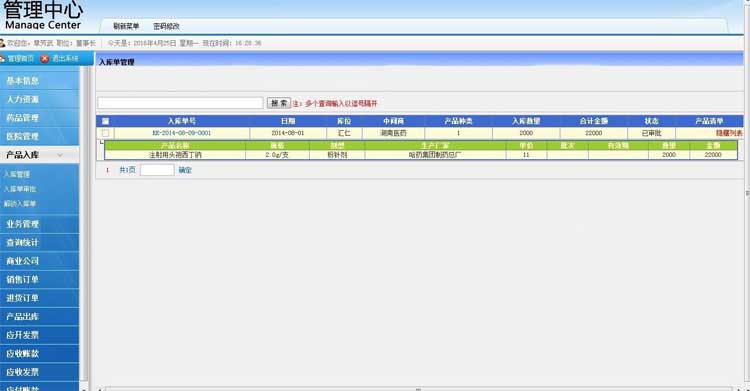This screenshot has width=750, height=391.
Task: Click the 搜索 button
Action: [x=279, y=103]
